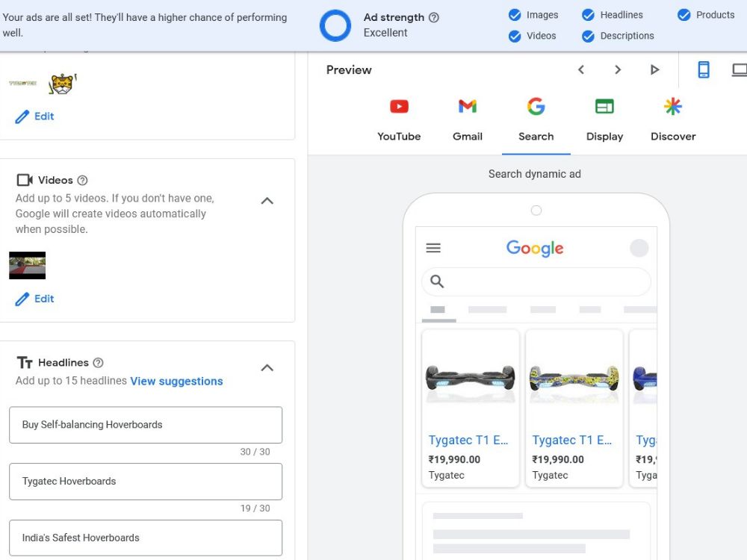Click the Ad strength circle indicator

(x=335, y=25)
